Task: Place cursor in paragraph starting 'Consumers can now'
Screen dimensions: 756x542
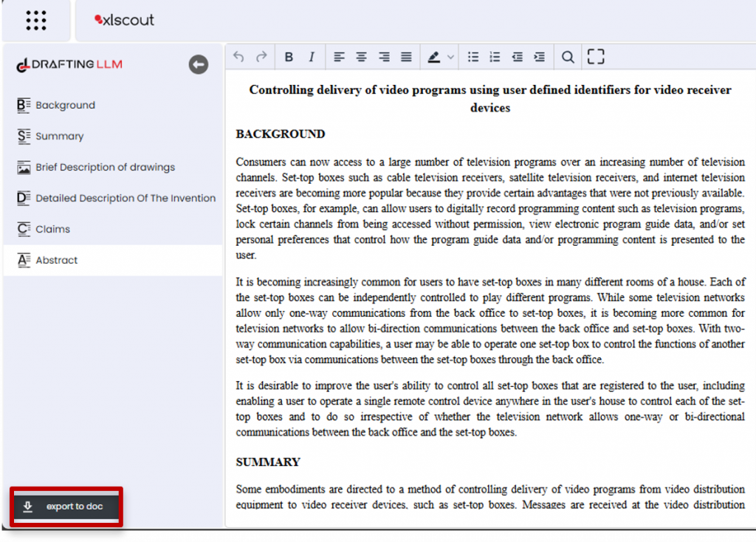Action: pyautogui.click(x=490, y=208)
